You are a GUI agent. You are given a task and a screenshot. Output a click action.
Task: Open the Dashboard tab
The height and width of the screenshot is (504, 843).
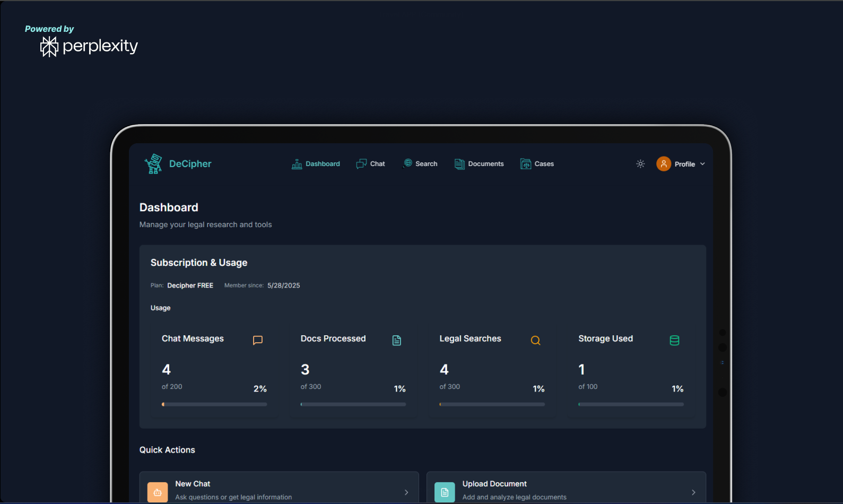[x=316, y=164]
